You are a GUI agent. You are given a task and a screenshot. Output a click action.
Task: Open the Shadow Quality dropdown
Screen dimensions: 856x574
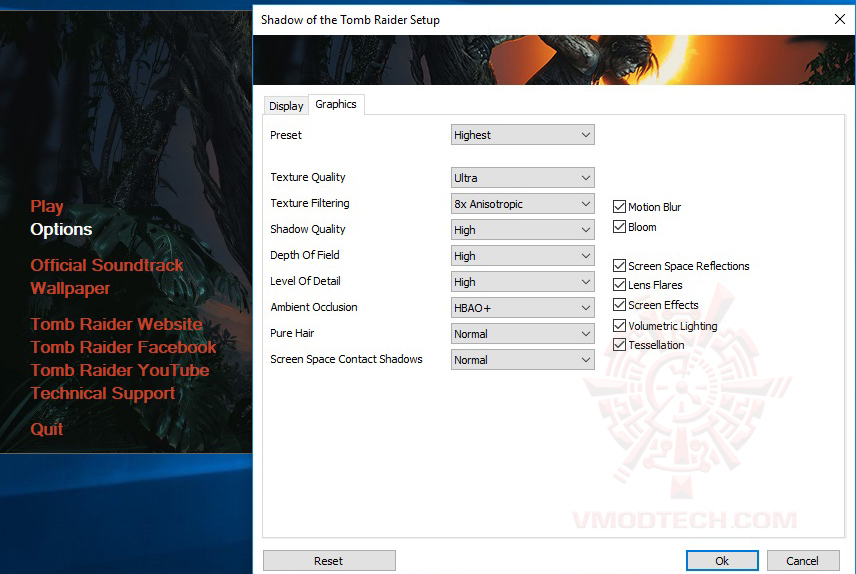tap(522, 230)
